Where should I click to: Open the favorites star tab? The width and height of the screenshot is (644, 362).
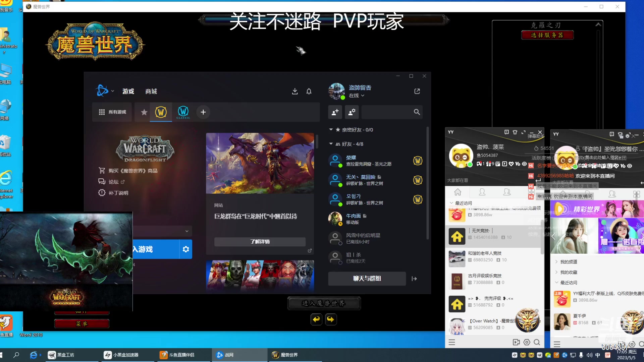(144, 112)
